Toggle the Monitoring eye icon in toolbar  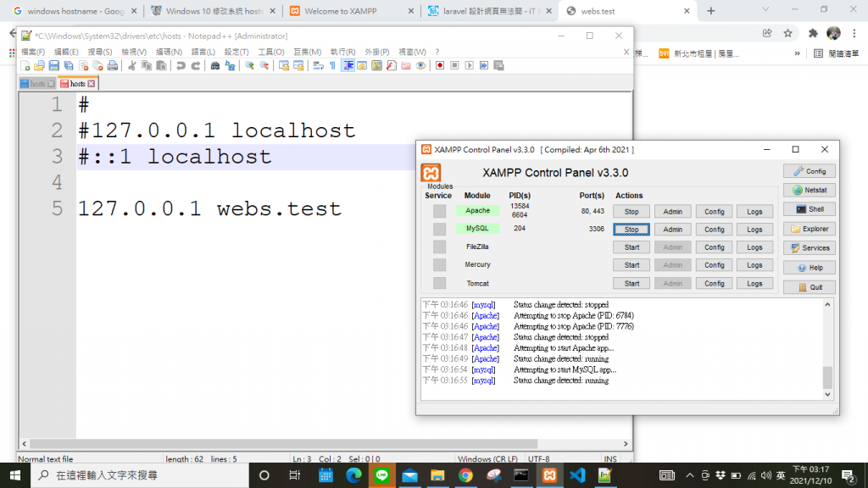coord(420,66)
